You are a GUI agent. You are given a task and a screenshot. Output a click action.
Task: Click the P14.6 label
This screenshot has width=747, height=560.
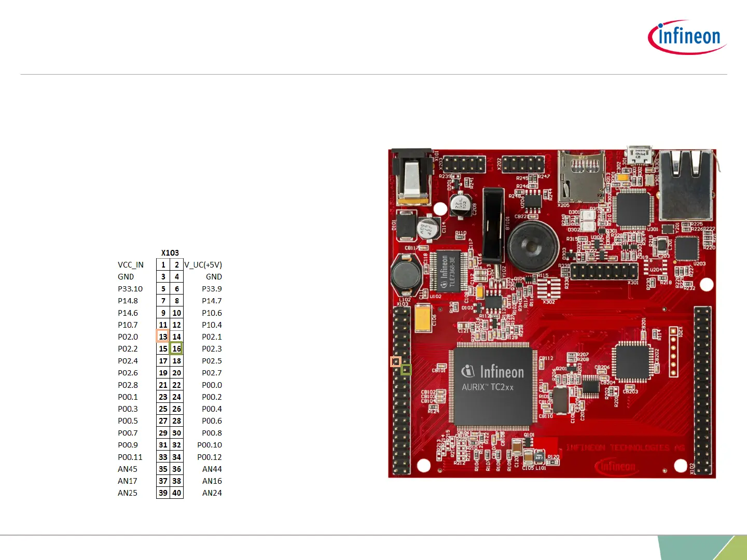(128, 313)
